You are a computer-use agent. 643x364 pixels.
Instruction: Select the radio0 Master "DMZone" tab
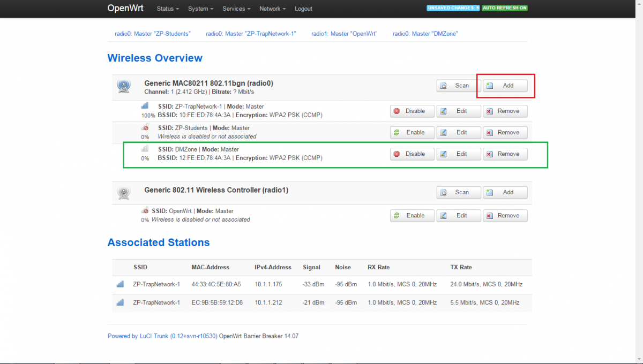pyautogui.click(x=425, y=33)
